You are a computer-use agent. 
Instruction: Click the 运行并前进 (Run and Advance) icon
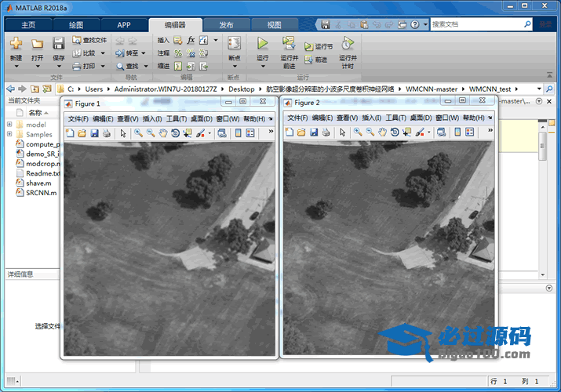pos(289,44)
